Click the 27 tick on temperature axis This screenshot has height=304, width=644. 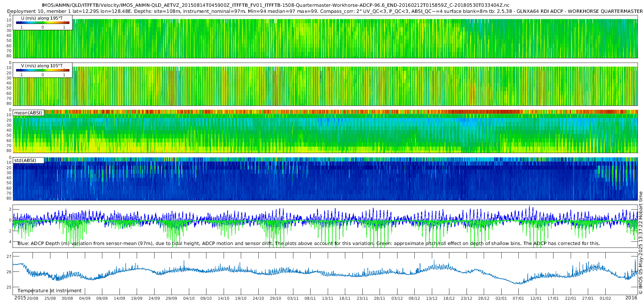point(9,256)
